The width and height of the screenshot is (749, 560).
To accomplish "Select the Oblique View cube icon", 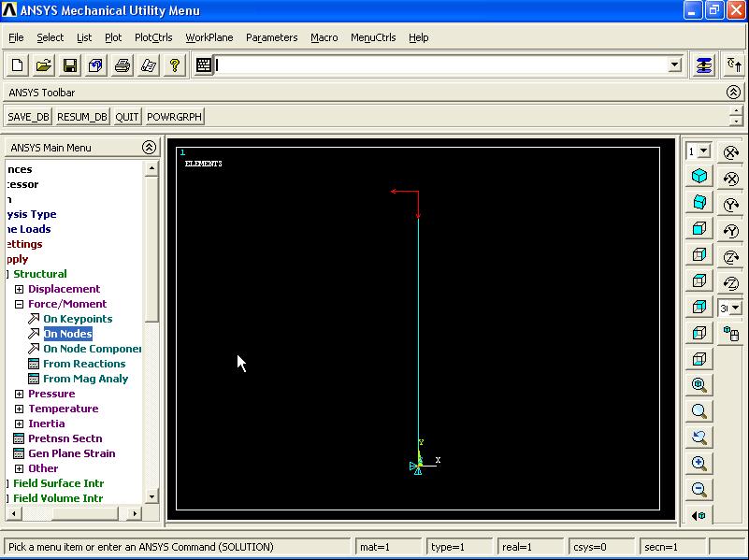I will (699, 203).
